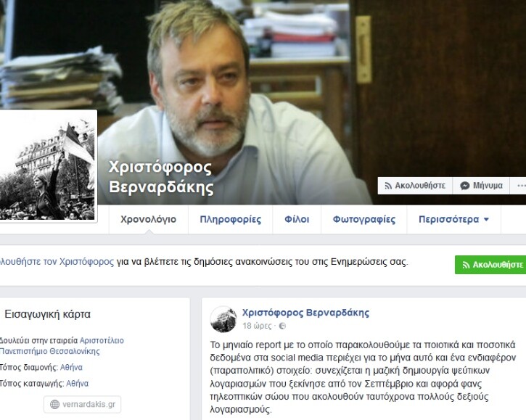
Task: Open the vernardakis.gr website link
Action: (x=82, y=405)
